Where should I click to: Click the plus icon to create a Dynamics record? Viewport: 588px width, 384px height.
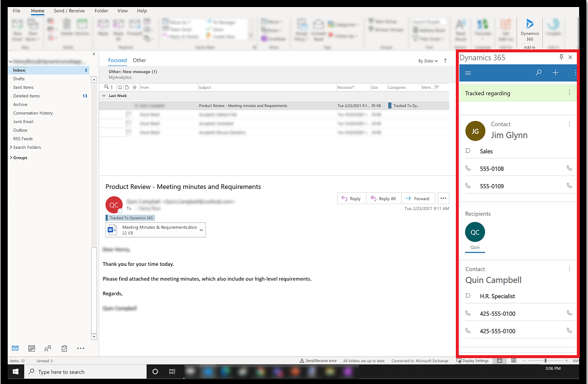[x=556, y=73]
